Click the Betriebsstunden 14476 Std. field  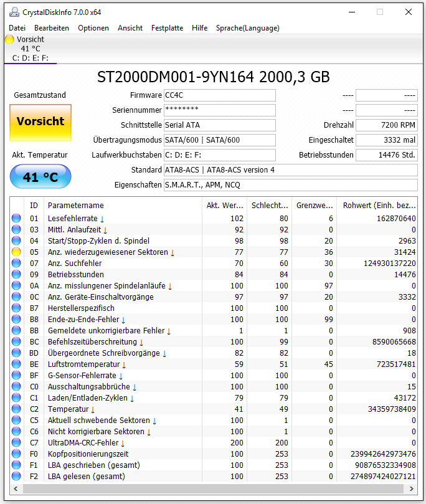(387, 155)
